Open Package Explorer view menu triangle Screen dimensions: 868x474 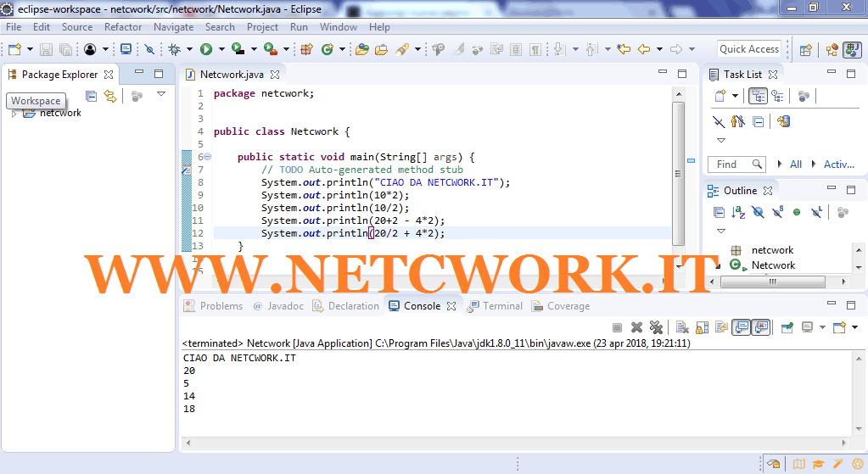click(x=161, y=94)
